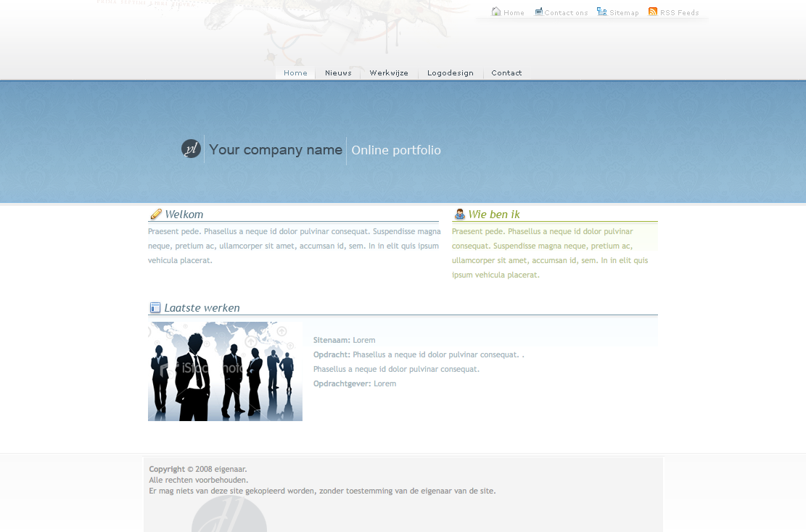Click the person icon beside Wie ben ik

[x=459, y=214]
